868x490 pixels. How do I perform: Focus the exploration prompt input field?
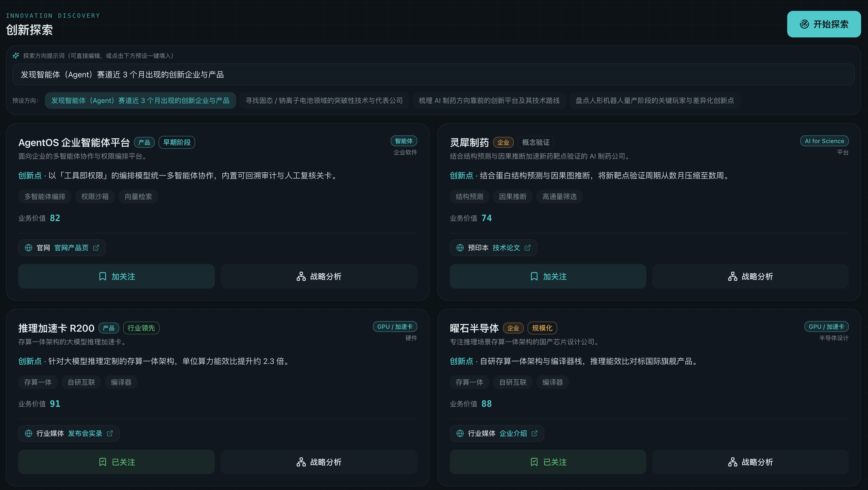[x=433, y=74]
